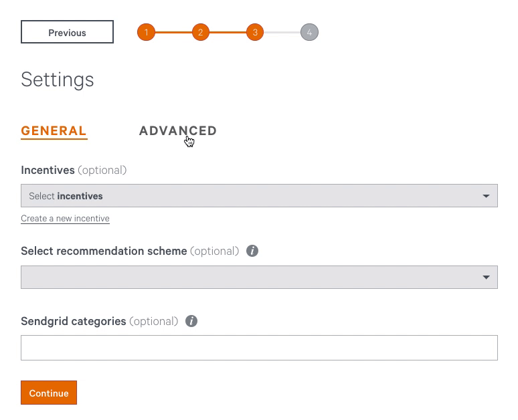Click the Incentives field label

48,170
